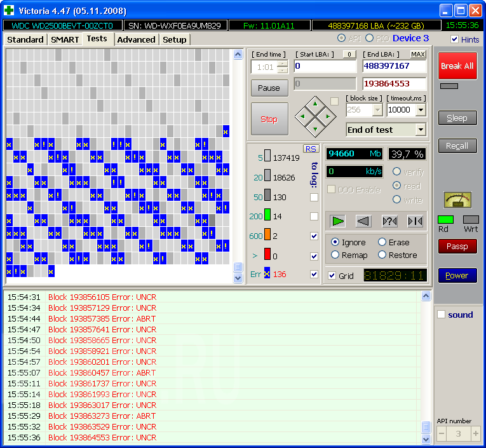
Task: Select the Remap radio option
Action: pos(335,255)
